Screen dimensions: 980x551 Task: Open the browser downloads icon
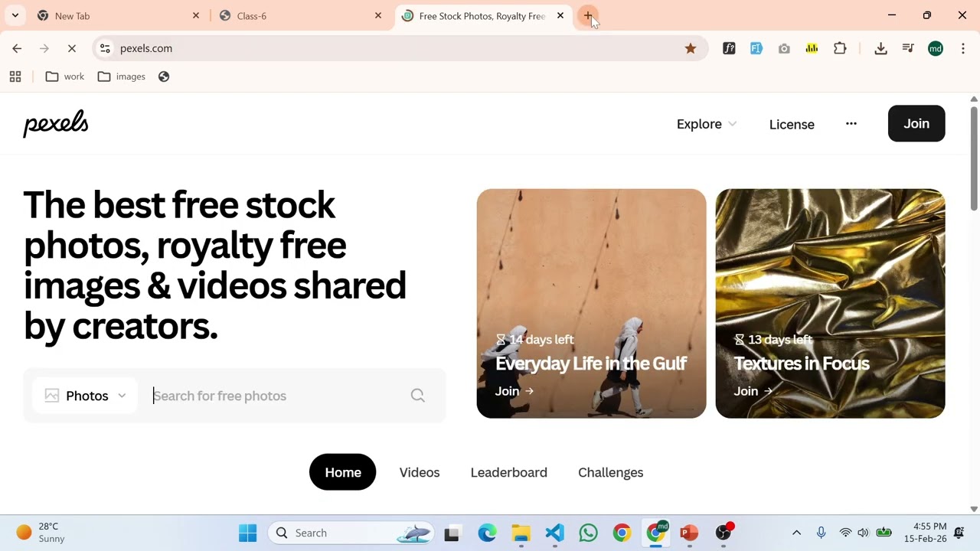[880, 48]
